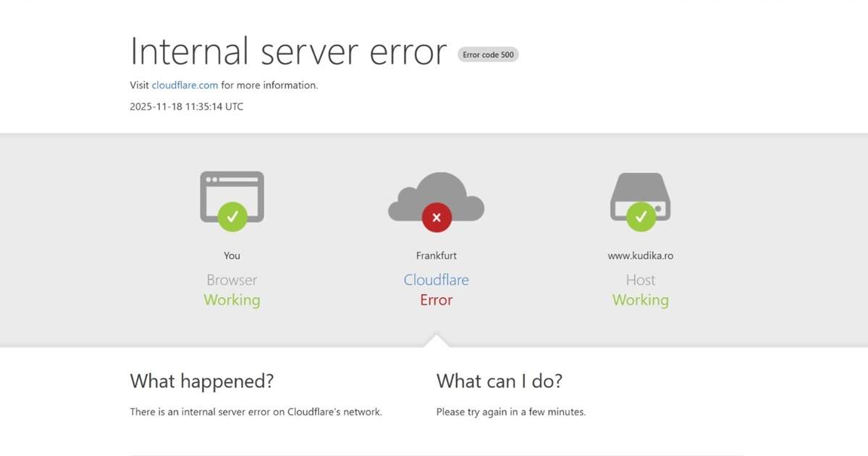
Task: Open the cloudflare.com link
Action: 184,85
